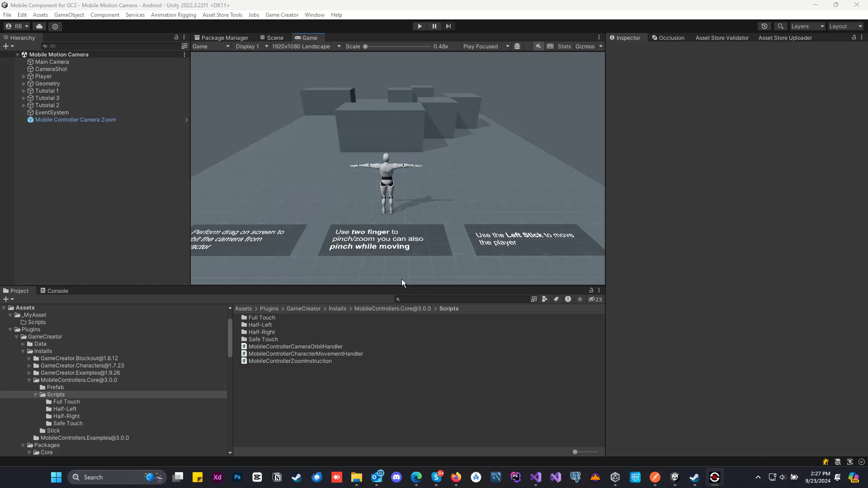Toggle the shortcuts keyboard icon in the Game view

(x=550, y=46)
